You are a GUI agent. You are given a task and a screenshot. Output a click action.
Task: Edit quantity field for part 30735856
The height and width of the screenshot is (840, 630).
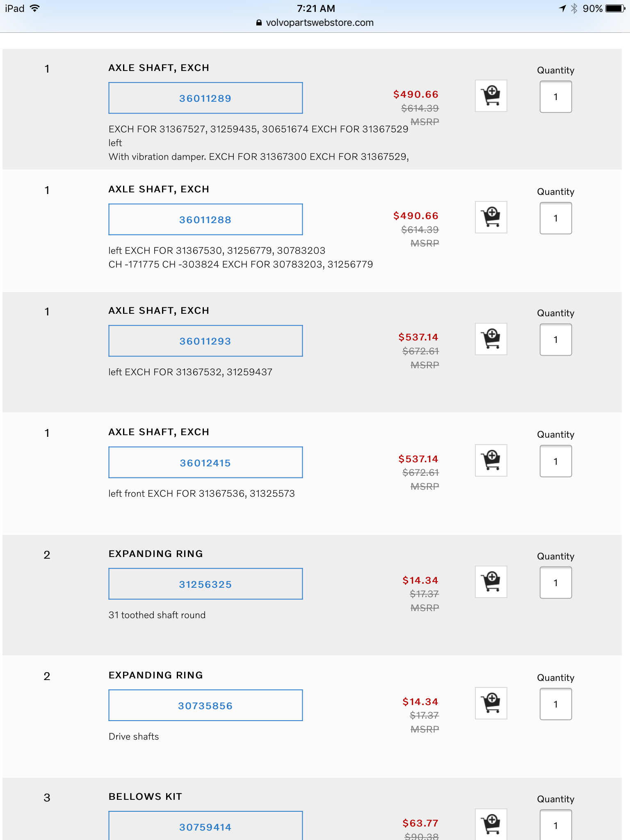(x=555, y=704)
